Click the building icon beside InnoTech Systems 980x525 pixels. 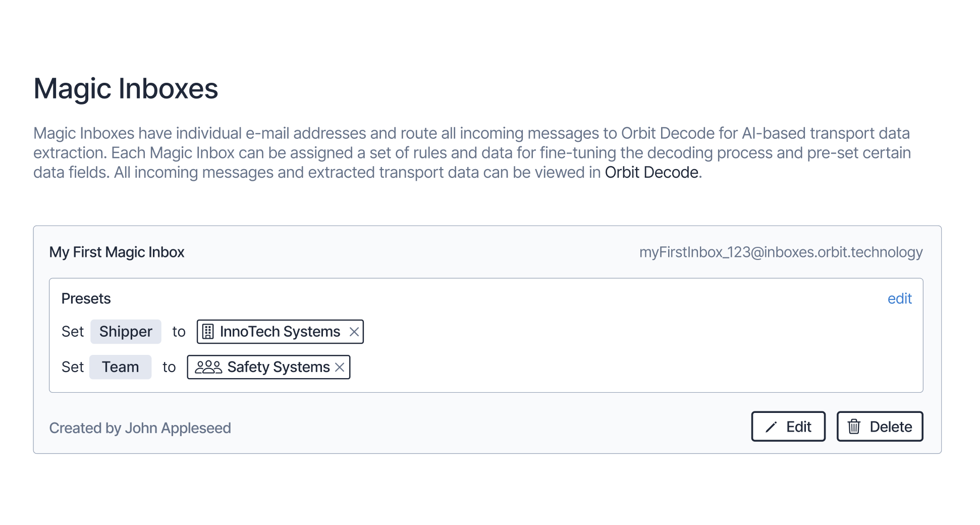click(208, 332)
